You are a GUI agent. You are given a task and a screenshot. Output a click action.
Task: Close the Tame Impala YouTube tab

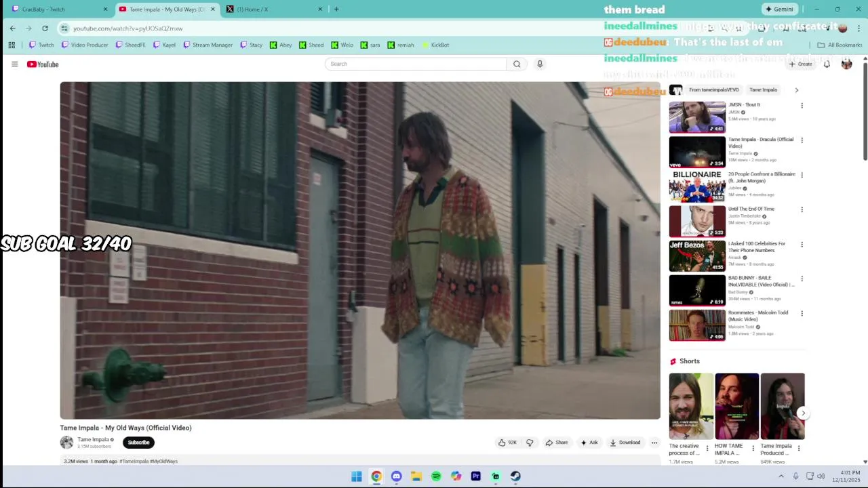[213, 9]
